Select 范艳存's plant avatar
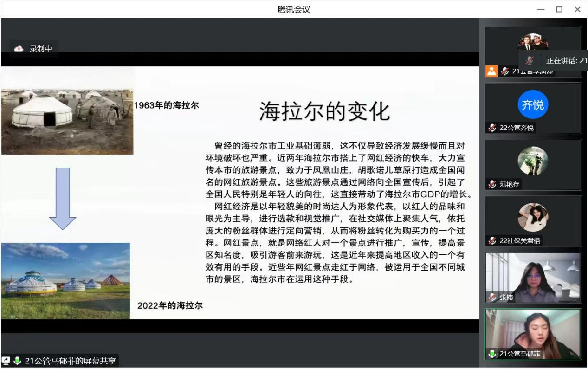The height and width of the screenshot is (369, 588). click(533, 161)
